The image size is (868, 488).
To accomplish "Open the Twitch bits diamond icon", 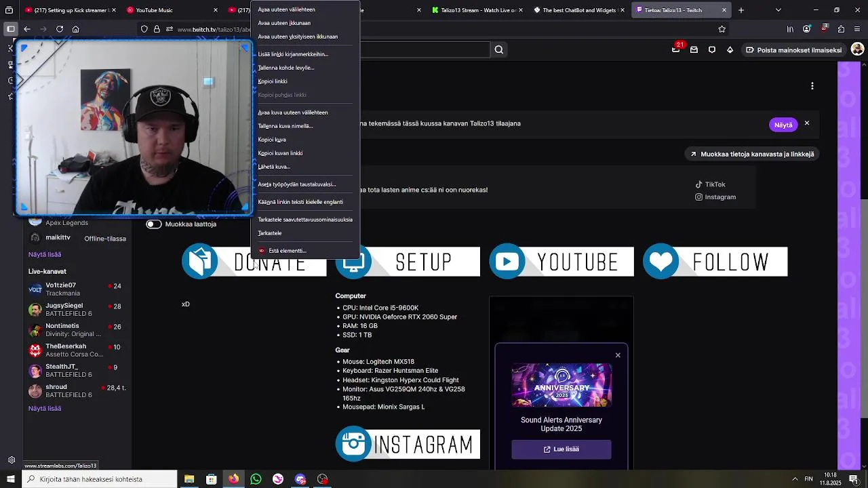I will pyautogui.click(x=730, y=49).
